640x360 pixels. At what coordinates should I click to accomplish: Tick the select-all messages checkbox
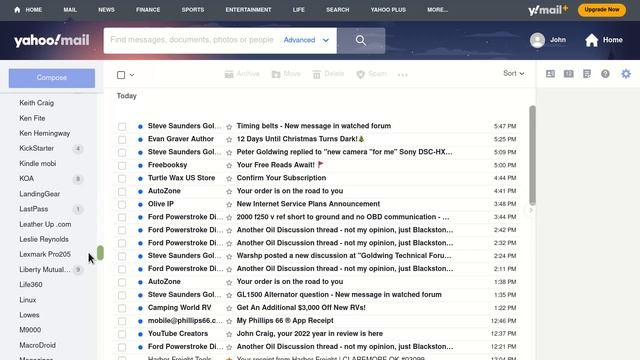121,75
